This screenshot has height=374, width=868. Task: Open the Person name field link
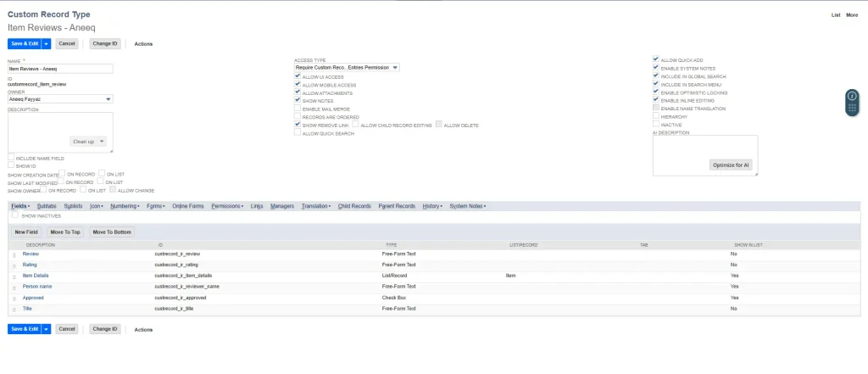click(37, 287)
